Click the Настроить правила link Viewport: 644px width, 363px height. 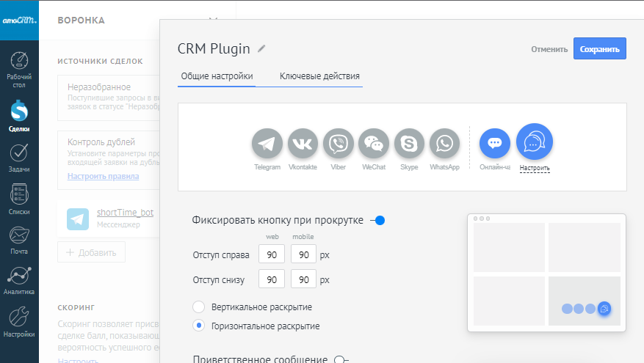click(x=103, y=176)
